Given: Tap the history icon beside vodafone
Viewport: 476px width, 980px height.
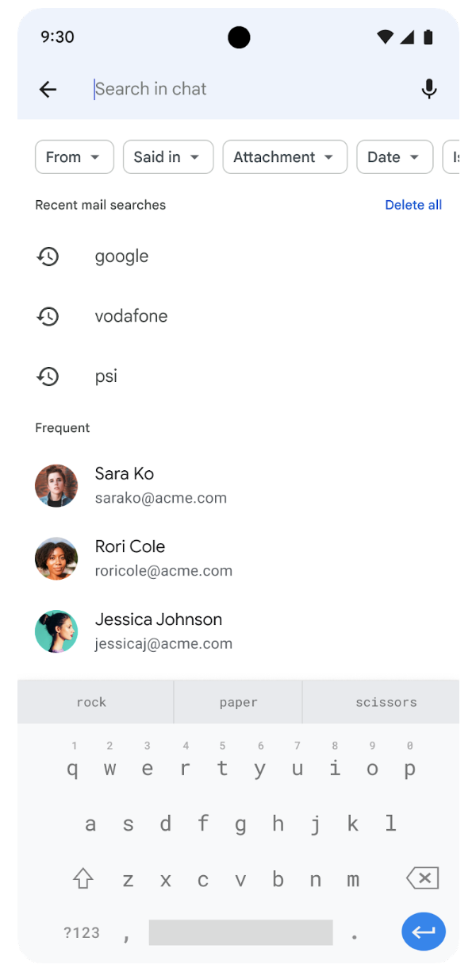Looking at the screenshot, I should pos(48,316).
